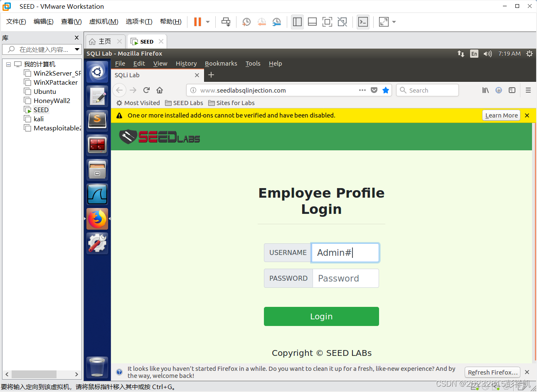Toggle the bookmark star for this page

pos(386,90)
